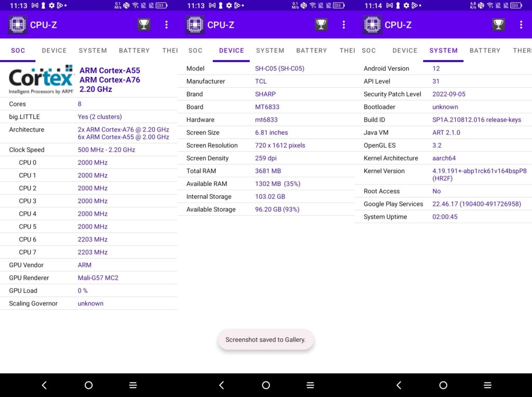
Task: Click the Cortex ARM processor logo
Action: point(41,80)
